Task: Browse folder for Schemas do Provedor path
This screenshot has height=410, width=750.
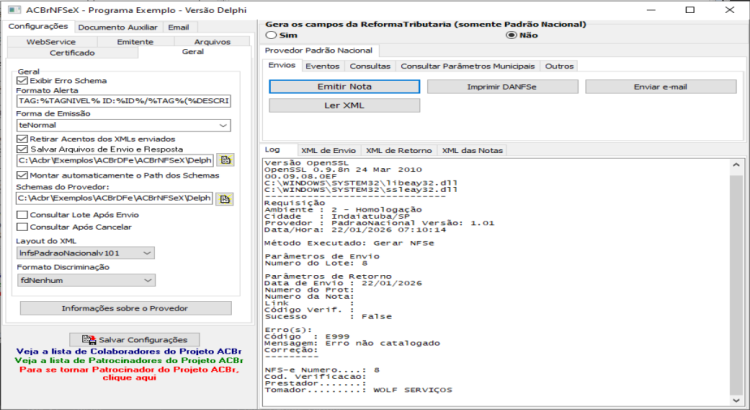Action: coord(224,199)
